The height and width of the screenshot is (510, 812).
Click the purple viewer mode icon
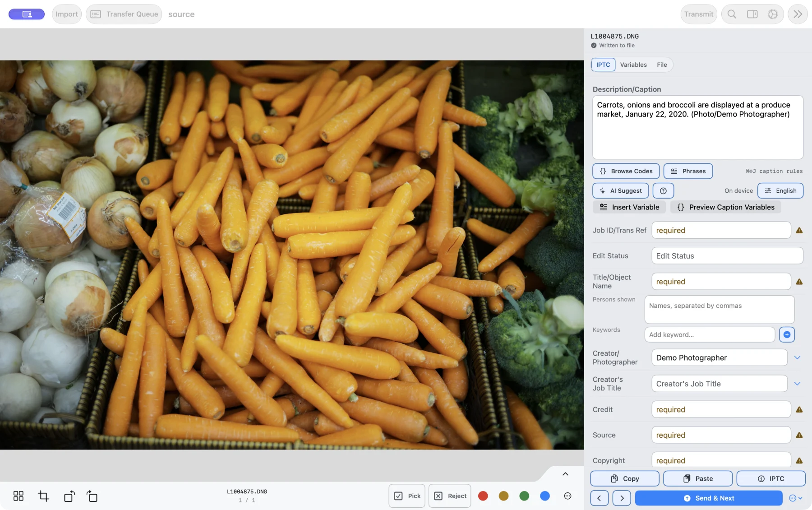point(27,14)
